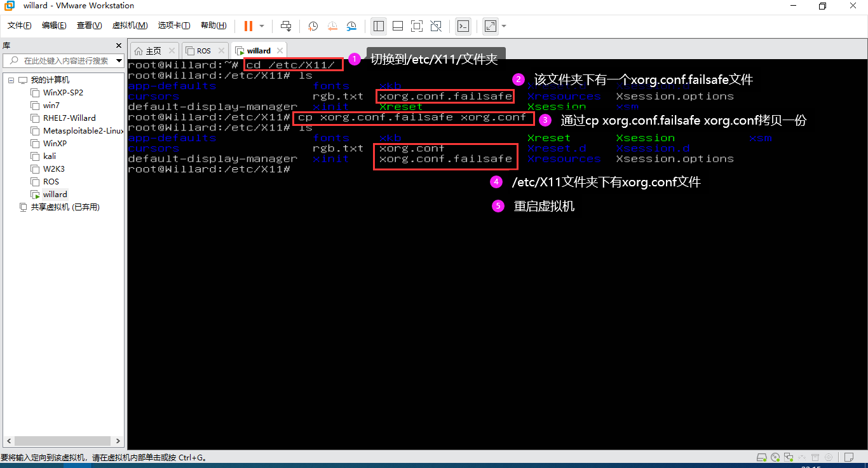This screenshot has width=868, height=468.
Task: Click the 主页 tab home icon
Action: click(x=139, y=51)
